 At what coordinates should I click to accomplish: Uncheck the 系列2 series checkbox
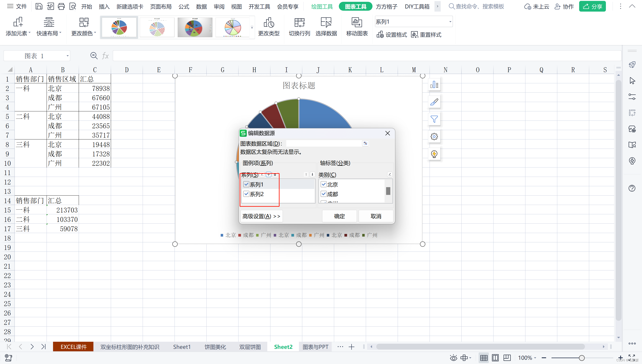tap(246, 194)
